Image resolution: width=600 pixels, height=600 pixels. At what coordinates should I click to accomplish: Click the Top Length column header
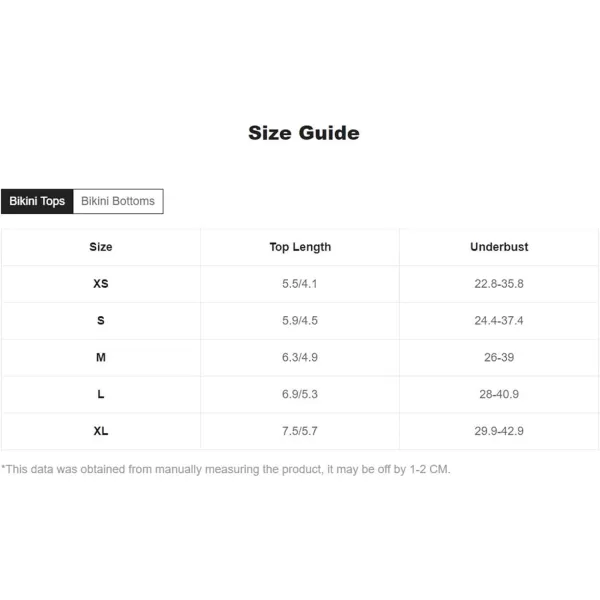point(300,247)
